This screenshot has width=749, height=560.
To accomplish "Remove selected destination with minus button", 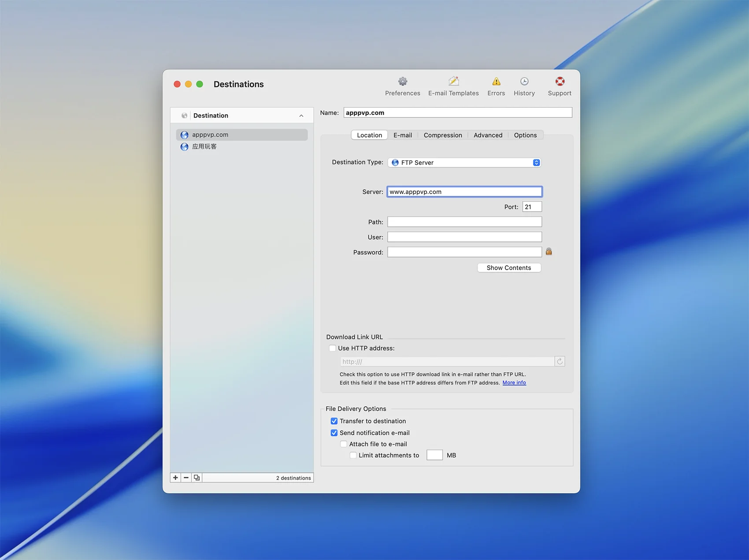I will pos(186,478).
